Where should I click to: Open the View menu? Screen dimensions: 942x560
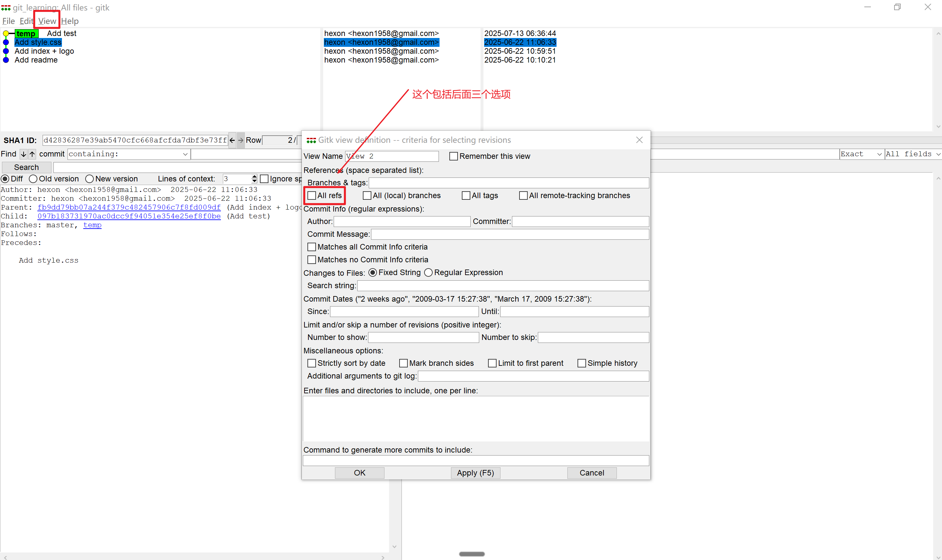(47, 21)
